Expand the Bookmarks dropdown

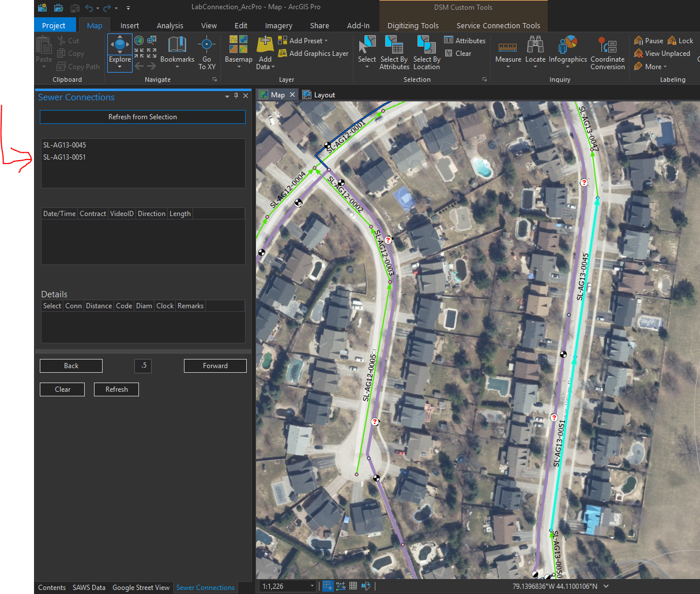point(177,67)
